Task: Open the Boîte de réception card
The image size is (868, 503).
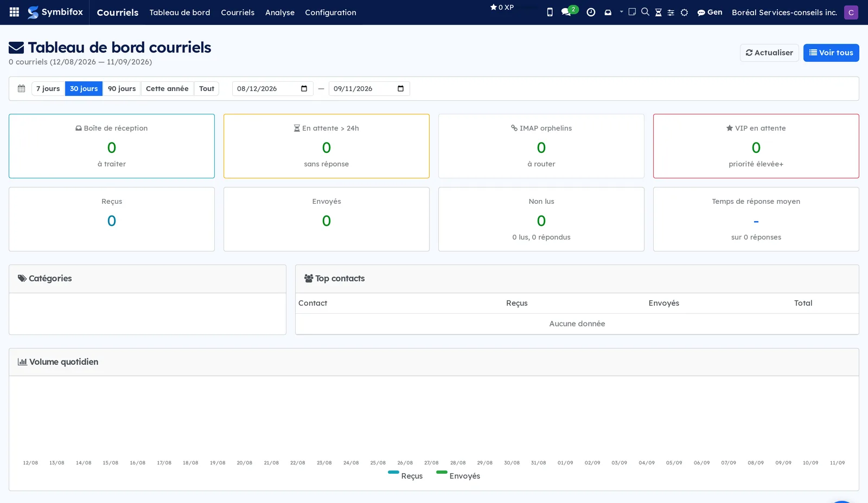Action: pyautogui.click(x=112, y=146)
